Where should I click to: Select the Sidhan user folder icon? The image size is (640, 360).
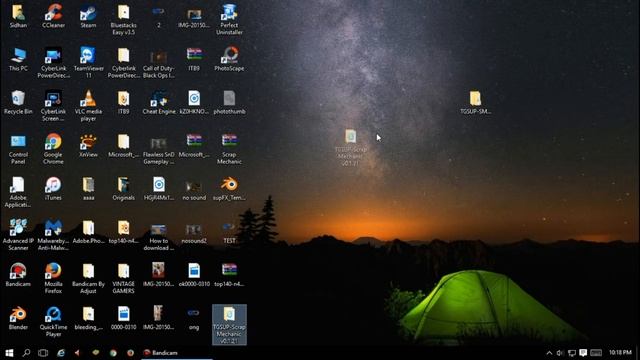pyautogui.click(x=18, y=16)
